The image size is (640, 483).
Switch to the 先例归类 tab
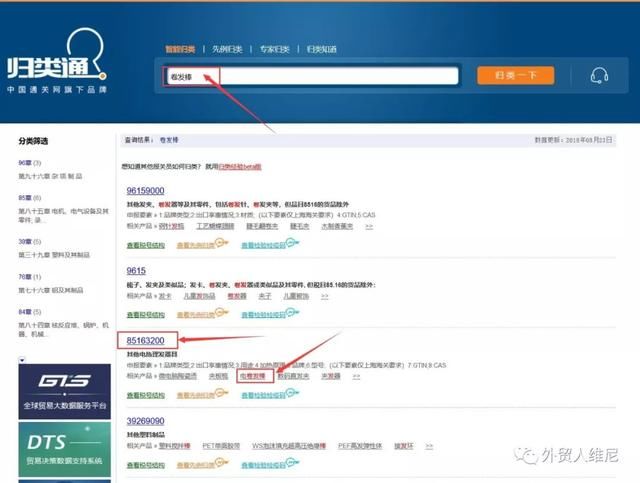227,49
